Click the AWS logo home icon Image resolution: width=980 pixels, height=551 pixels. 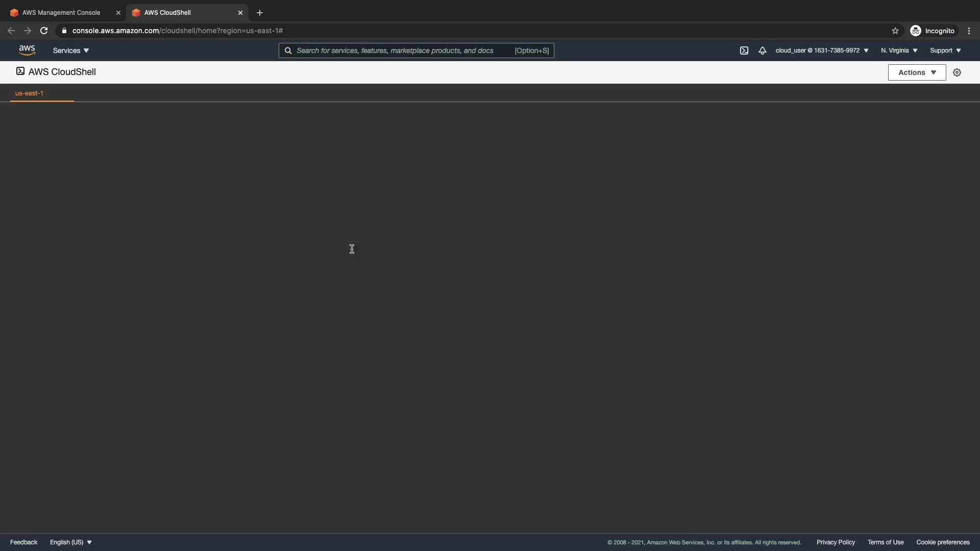(27, 50)
